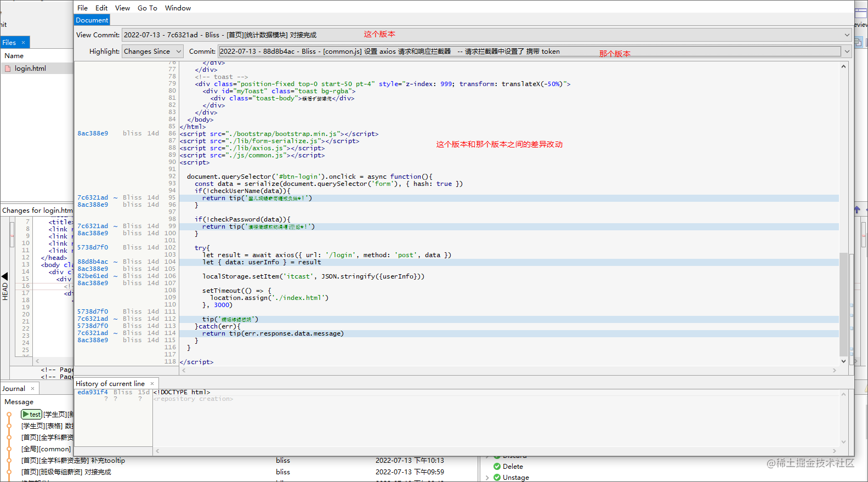The width and height of the screenshot is (868, 482).
Task: Select the Document tab
Action: click(92, 20)
